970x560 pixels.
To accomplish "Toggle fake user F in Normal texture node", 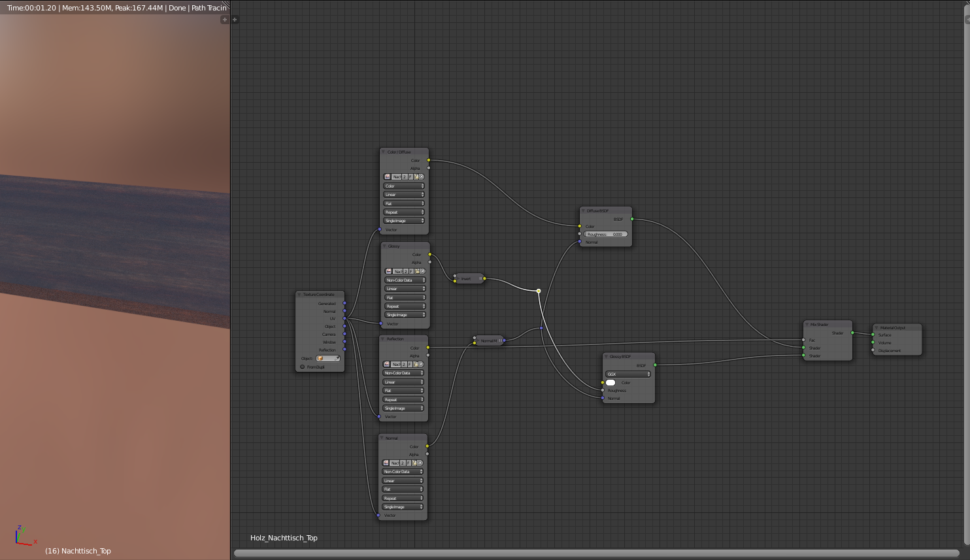I will click(409, 463).
